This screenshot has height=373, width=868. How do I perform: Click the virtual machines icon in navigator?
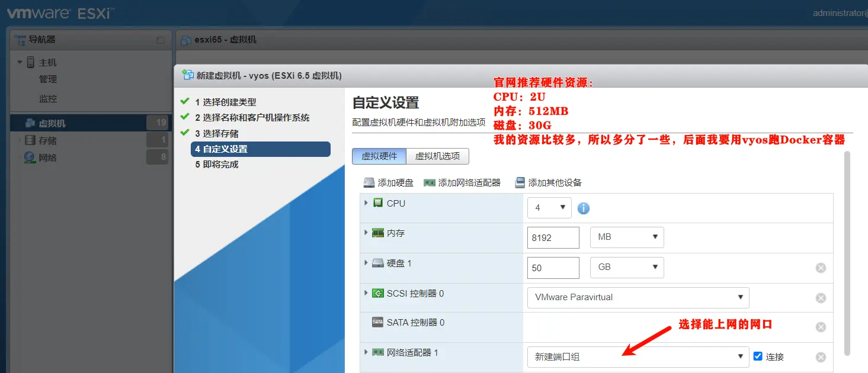30,123
